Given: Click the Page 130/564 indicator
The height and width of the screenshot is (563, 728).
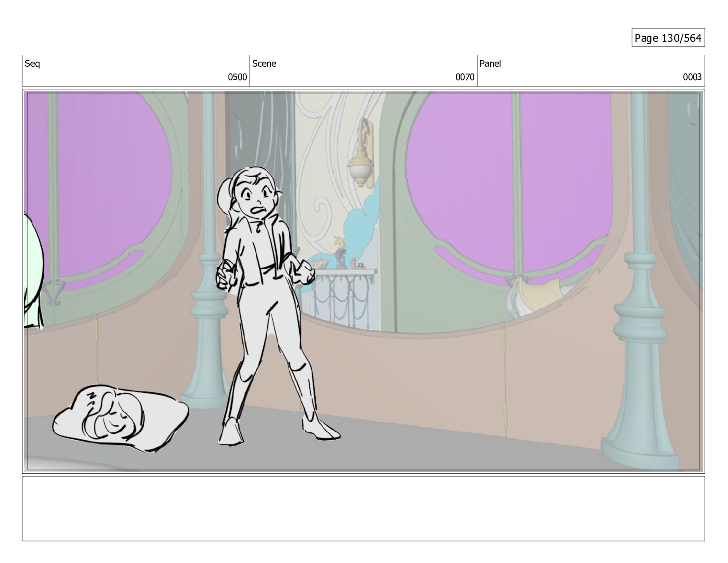Looking at the screenshot, I should click(668, 38).
